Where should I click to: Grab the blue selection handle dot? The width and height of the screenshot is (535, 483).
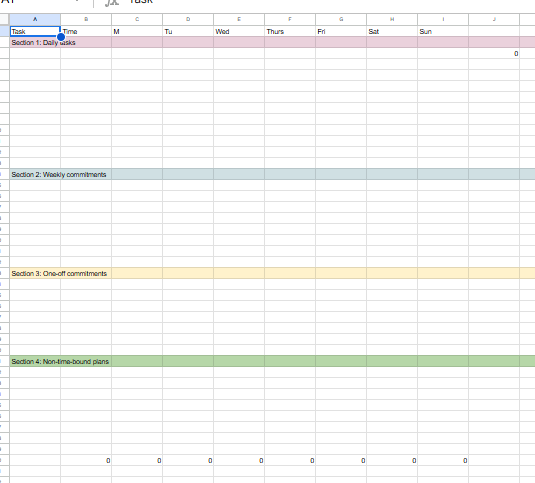(61, 37)
